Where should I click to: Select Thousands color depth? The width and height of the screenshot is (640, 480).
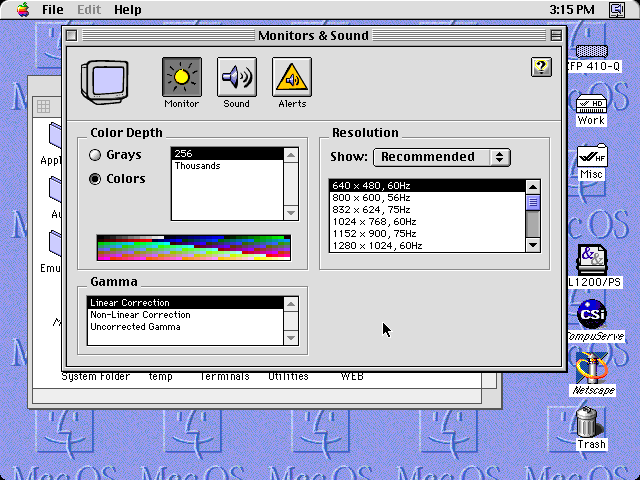pos(198,166)
